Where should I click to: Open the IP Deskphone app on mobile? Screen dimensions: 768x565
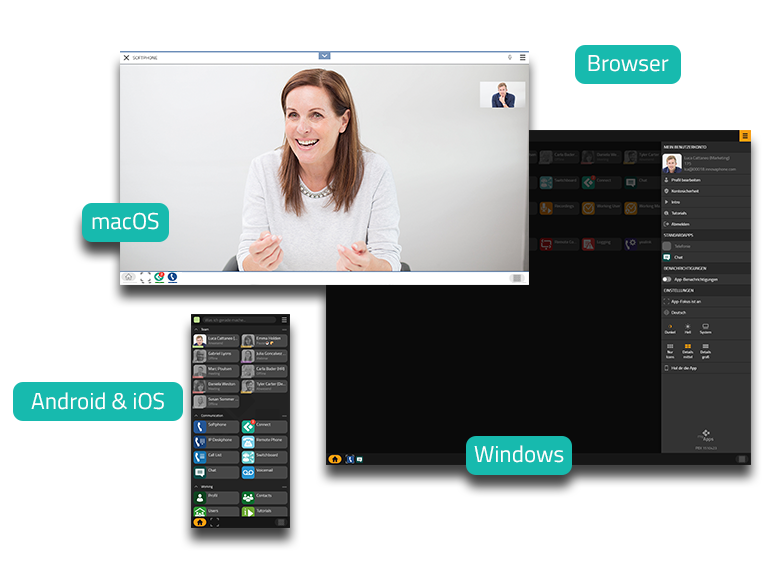(216, 442)
